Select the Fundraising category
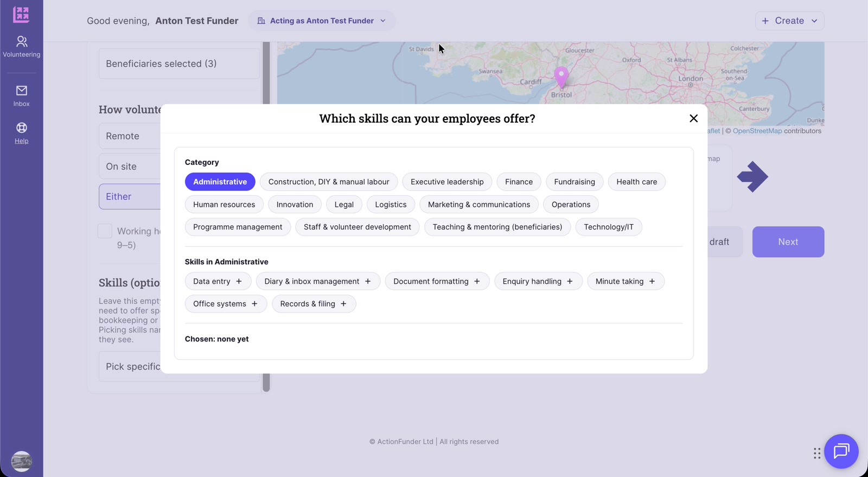Image resolution: width=868 pixels, height=477 pixels. [x=575, y=182]
